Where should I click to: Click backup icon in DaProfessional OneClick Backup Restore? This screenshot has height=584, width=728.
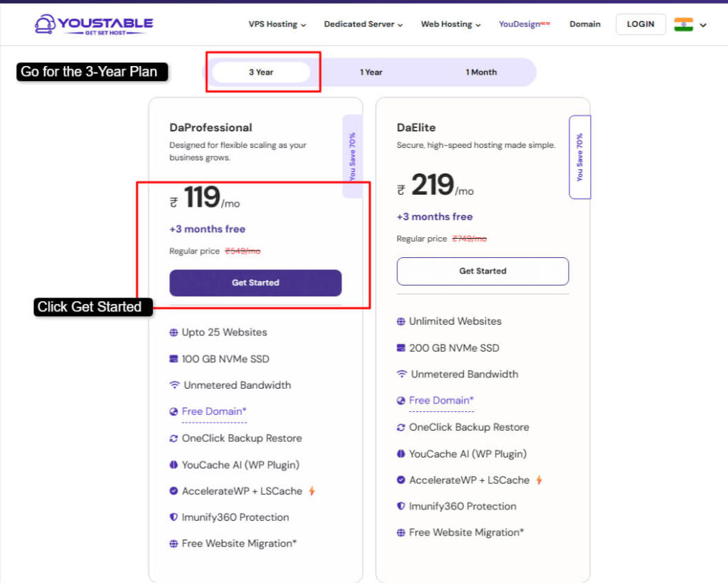pos(173,438)
